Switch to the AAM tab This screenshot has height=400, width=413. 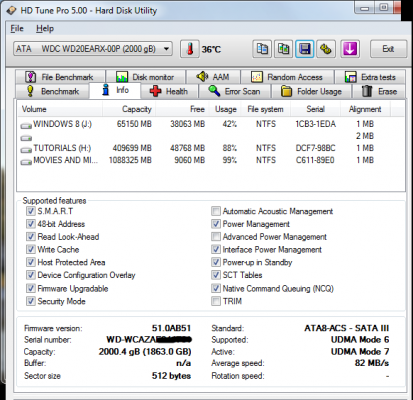pos(213,77)
